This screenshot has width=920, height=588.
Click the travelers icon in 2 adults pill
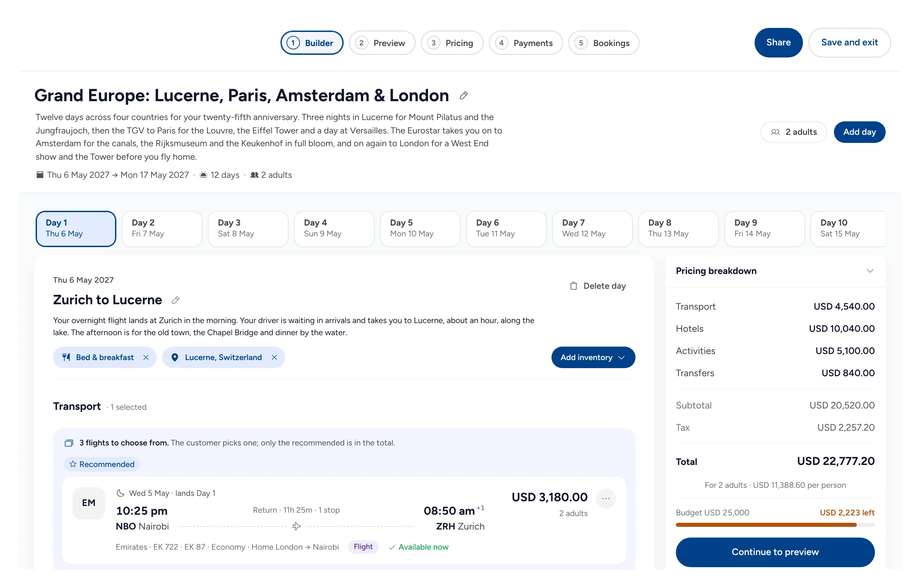775,132
